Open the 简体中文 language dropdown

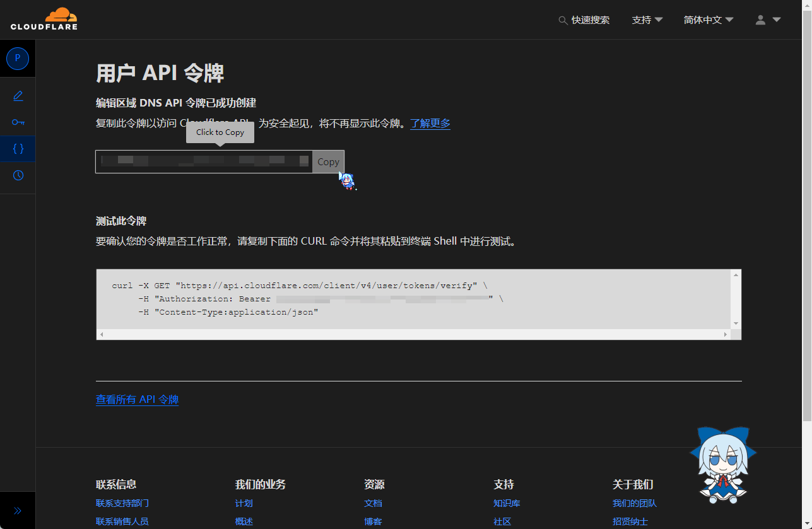click(708, 20)
